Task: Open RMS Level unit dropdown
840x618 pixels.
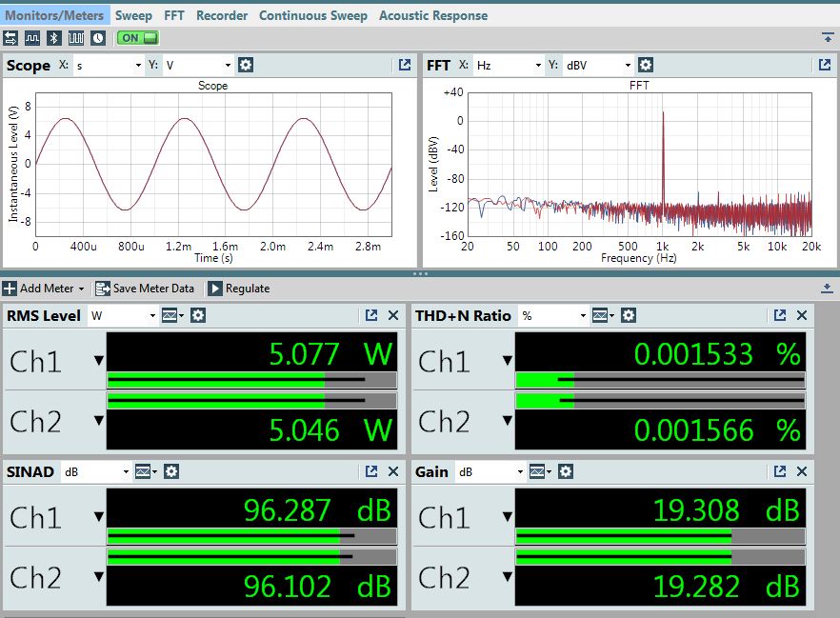Action: [x=123, y=315]
